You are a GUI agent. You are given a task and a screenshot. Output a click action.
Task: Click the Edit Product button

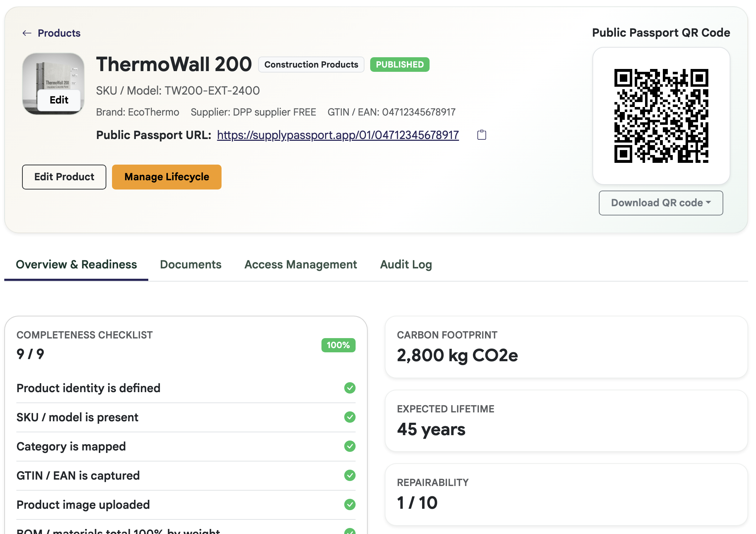tap(64, 177)
